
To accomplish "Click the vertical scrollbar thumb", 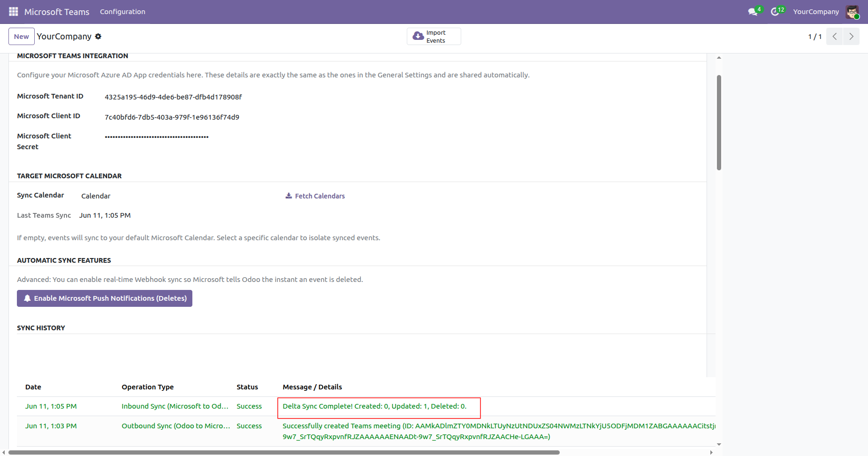I will click(x=719, y=122).
